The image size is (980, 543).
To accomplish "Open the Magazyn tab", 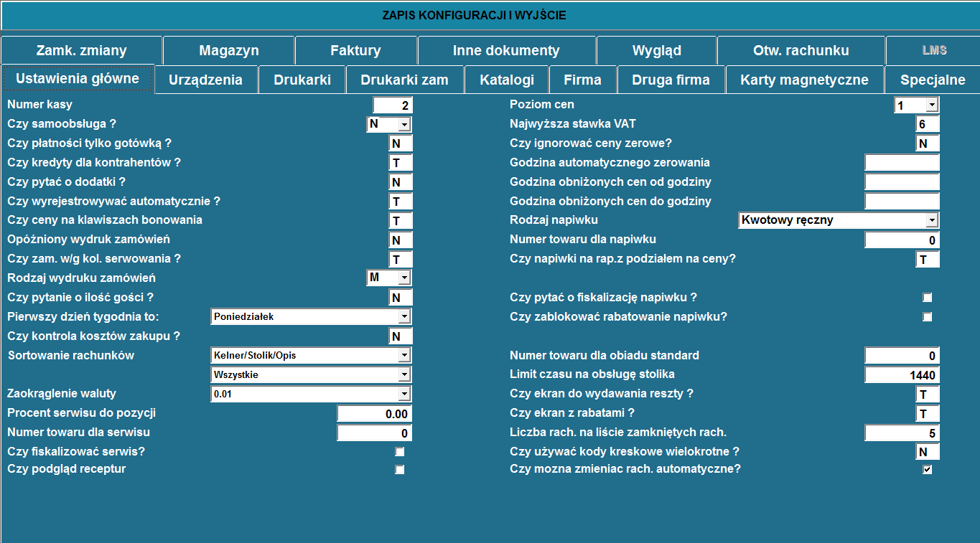I will [229, 50].
